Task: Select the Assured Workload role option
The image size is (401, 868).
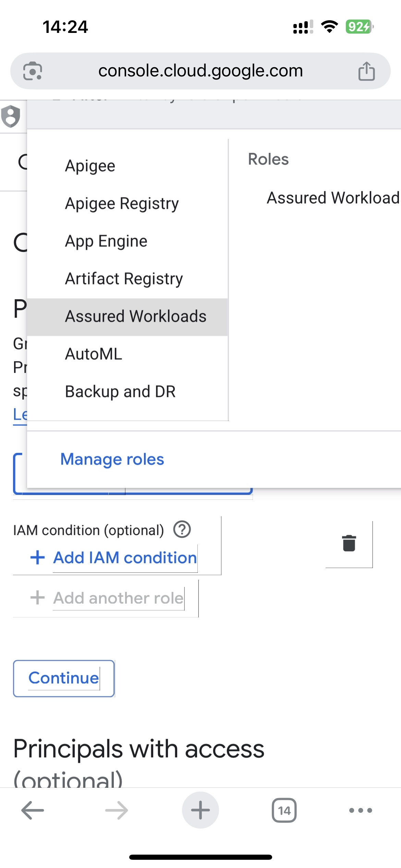Action: click(x=333, y=198)
